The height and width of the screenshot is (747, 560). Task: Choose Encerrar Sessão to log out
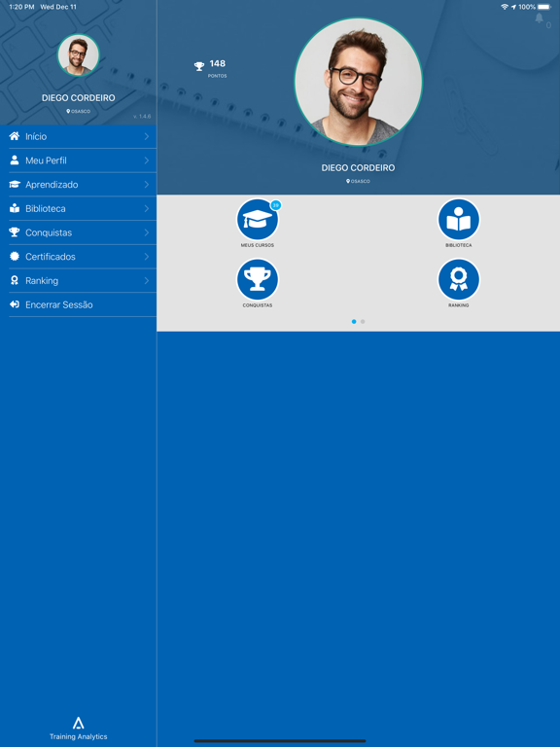(x=78, y=304)
